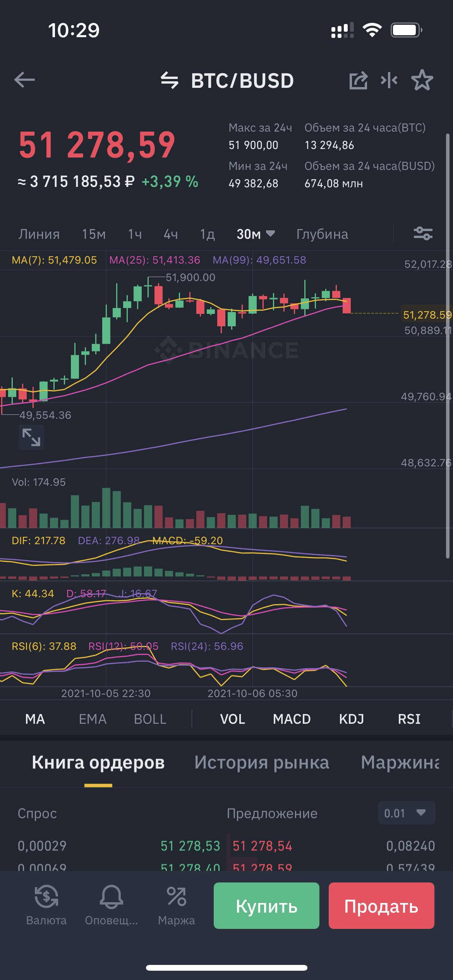
Task: Add BTC/BUSD to favorites with star
Action: pyautogui.click(x=422, y=81)
